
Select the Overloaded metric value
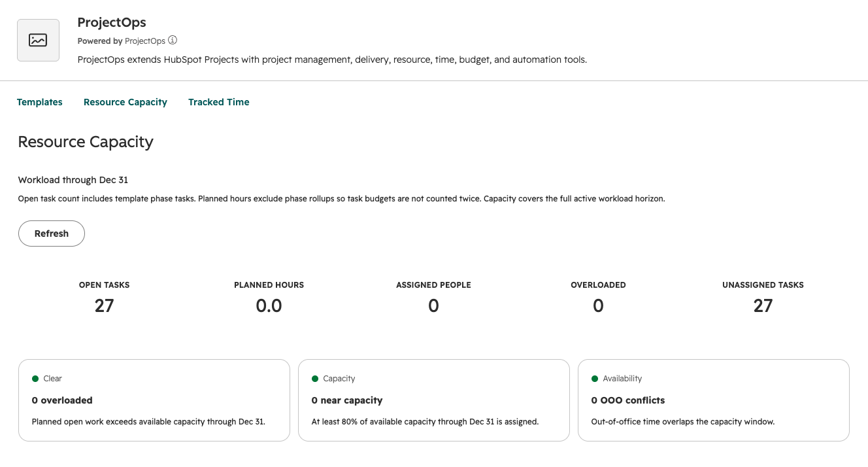click(598, 305)
